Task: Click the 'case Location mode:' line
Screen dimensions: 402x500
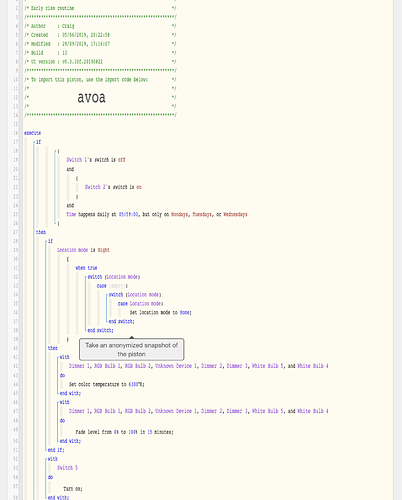Action: click(140, 304)
